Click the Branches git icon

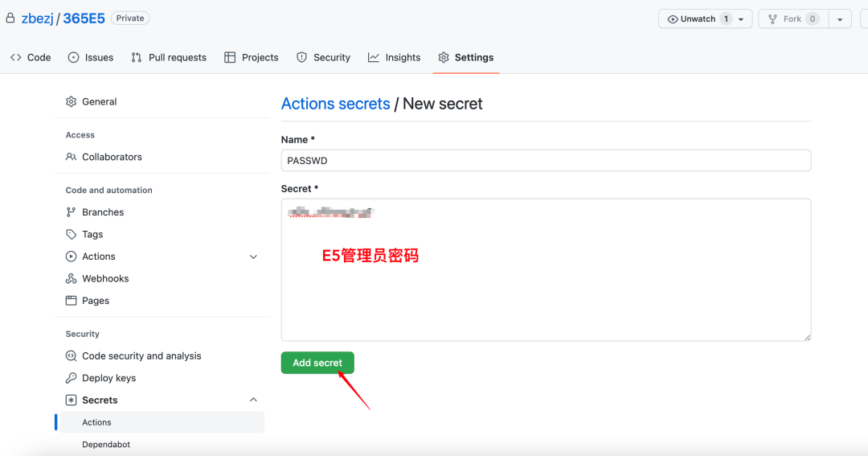[71, 212]
